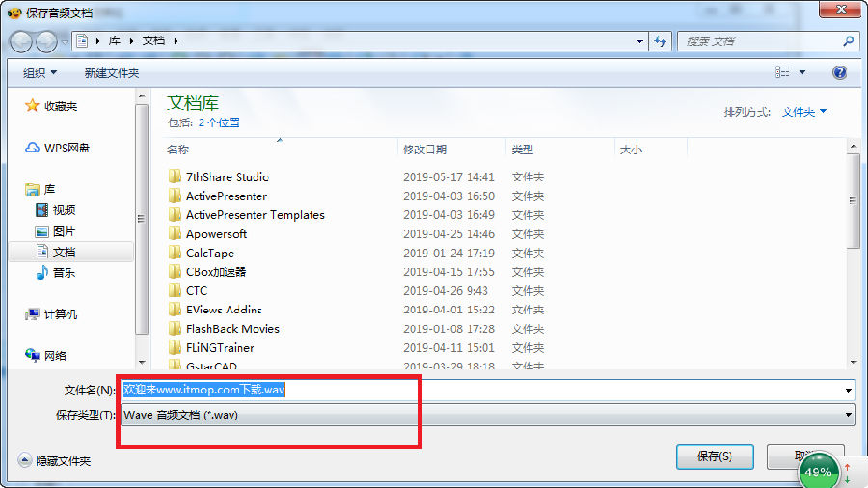The height and width of the screenshot is (488, 868).
Task: Open the WPS网盘 cloud location
Action: click(57, 148)
